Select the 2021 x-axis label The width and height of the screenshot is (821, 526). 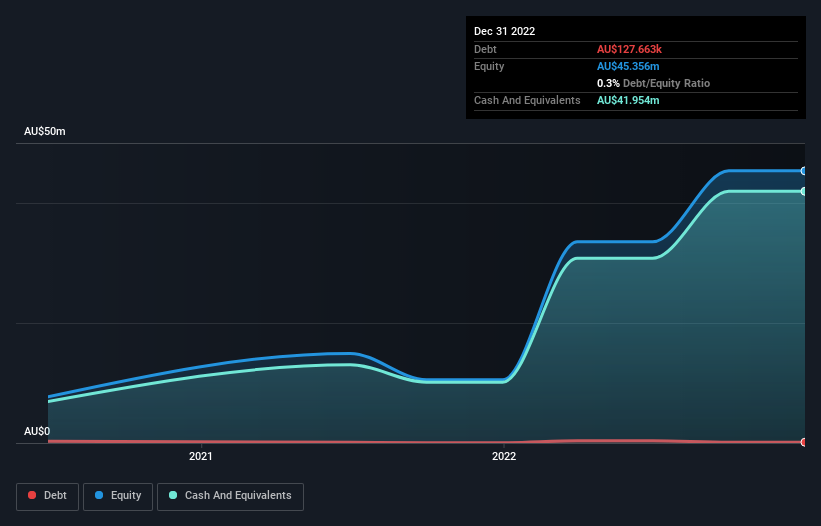(201, 456)
